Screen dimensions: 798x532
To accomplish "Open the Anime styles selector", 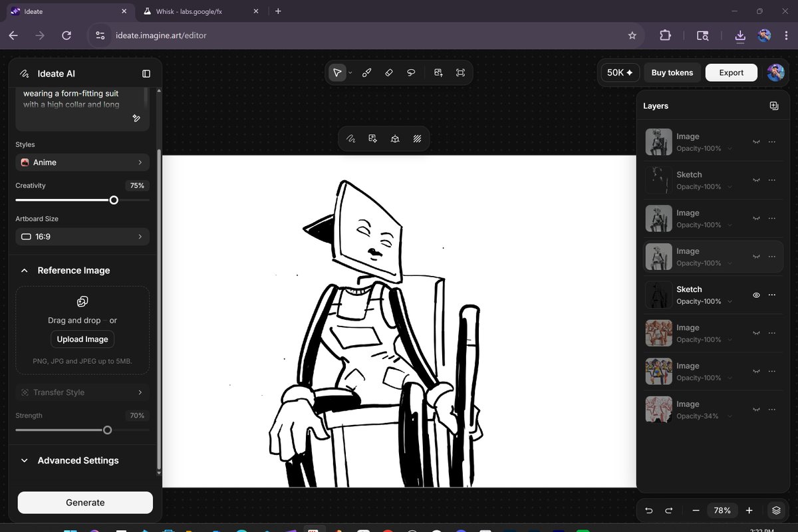I will [82, 162].
